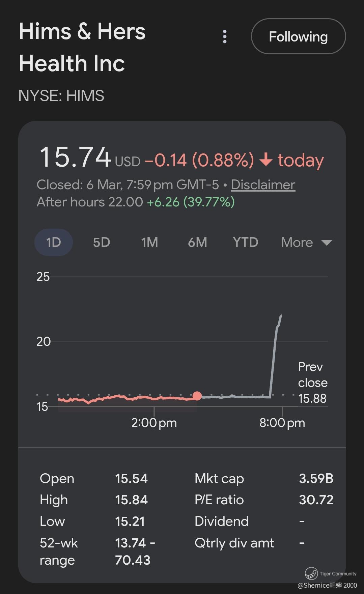Click the Tiger Community logo icon
Image resolution: width=364 pixels, height=594 pixels.
tap(311, 573)
